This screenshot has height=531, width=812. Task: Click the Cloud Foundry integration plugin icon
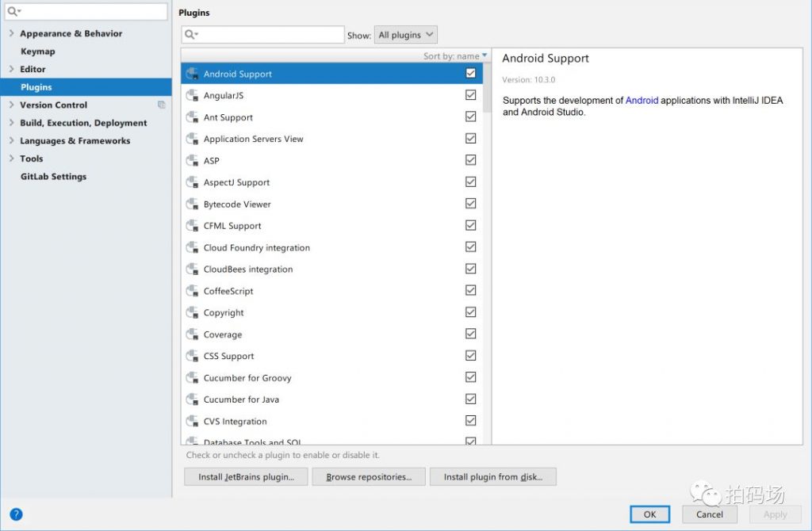click(192, 247)
